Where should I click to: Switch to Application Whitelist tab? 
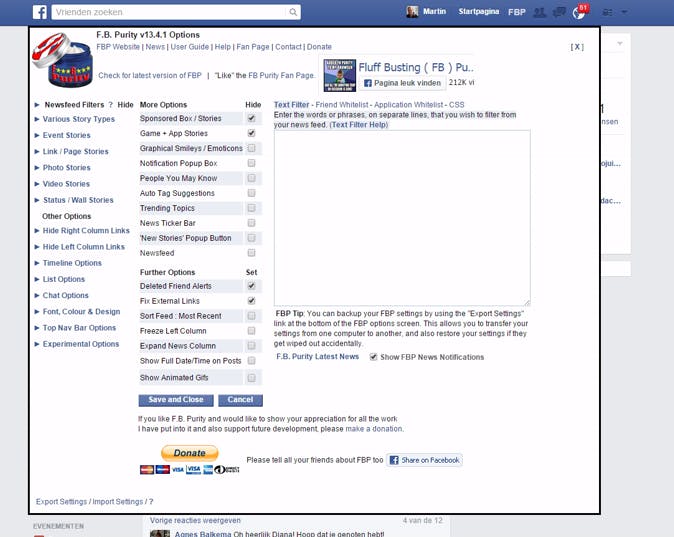pyautogui.click(x=408, y=104)
